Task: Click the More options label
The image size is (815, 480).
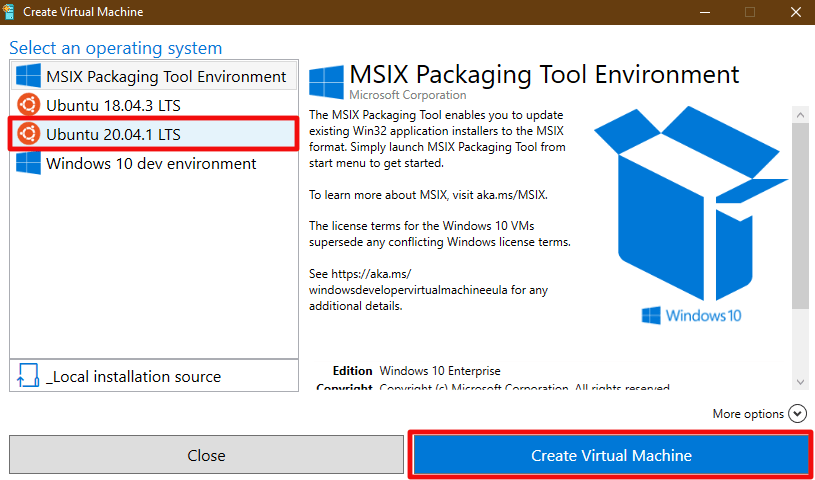Action: point(747,414)
